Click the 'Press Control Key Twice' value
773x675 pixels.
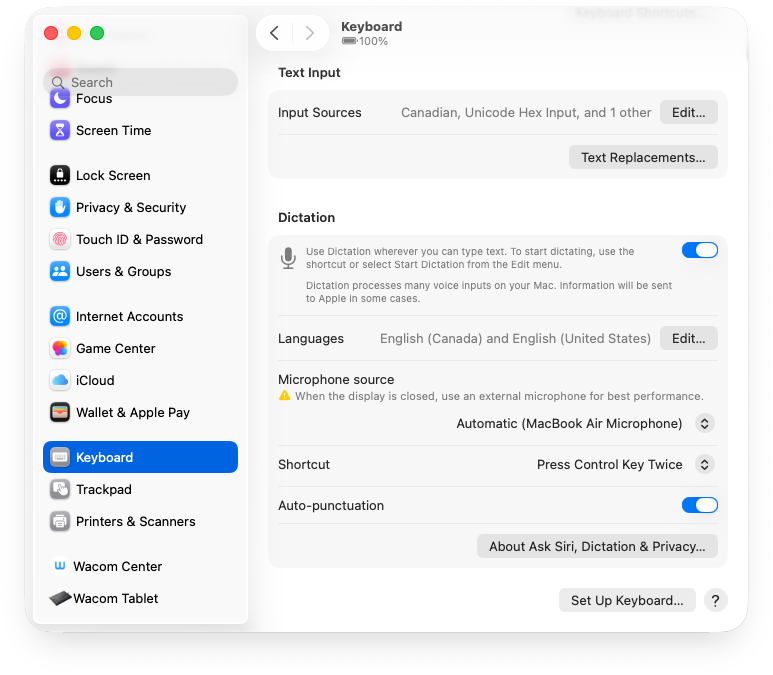(x=609, y=464)
